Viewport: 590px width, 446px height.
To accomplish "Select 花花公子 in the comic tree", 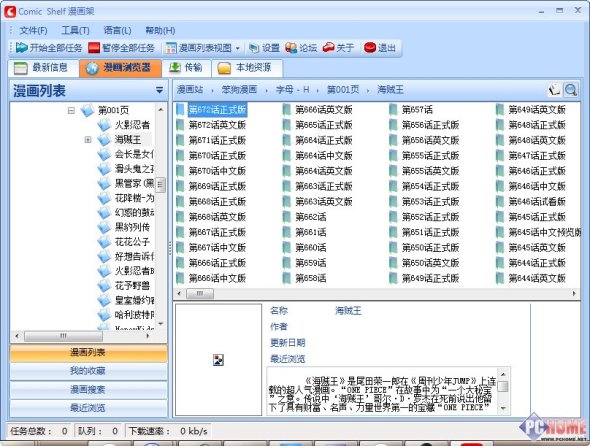I will click(x=132, y=242).
